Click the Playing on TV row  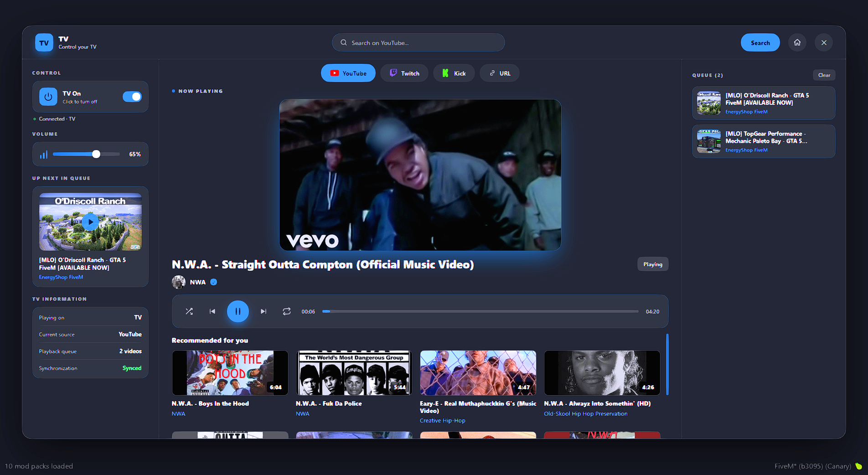coord(90,318)
